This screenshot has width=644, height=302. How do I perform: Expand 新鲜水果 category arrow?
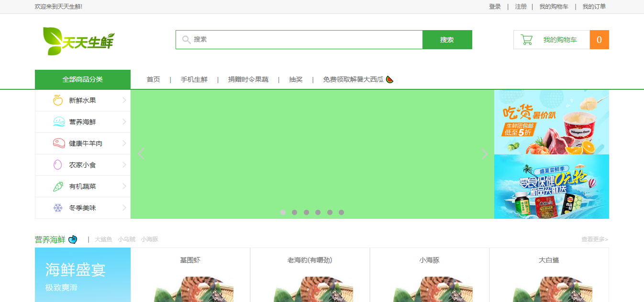coord(124,100)
